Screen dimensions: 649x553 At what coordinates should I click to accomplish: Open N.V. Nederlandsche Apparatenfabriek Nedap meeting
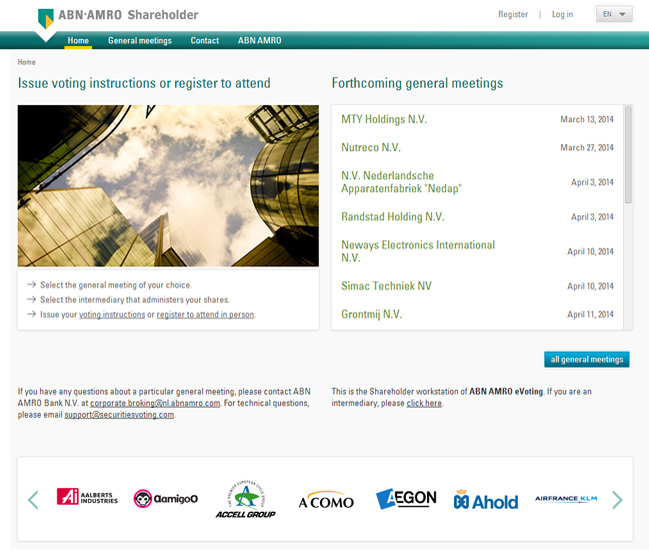pyautogui.click(x=401, y=182)
